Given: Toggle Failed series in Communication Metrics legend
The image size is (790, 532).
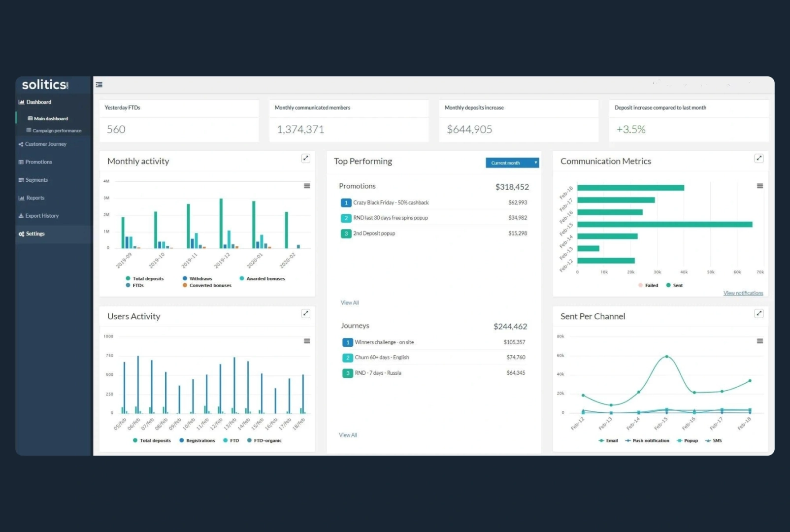Looking at the screenshot, I should (648, 286).
